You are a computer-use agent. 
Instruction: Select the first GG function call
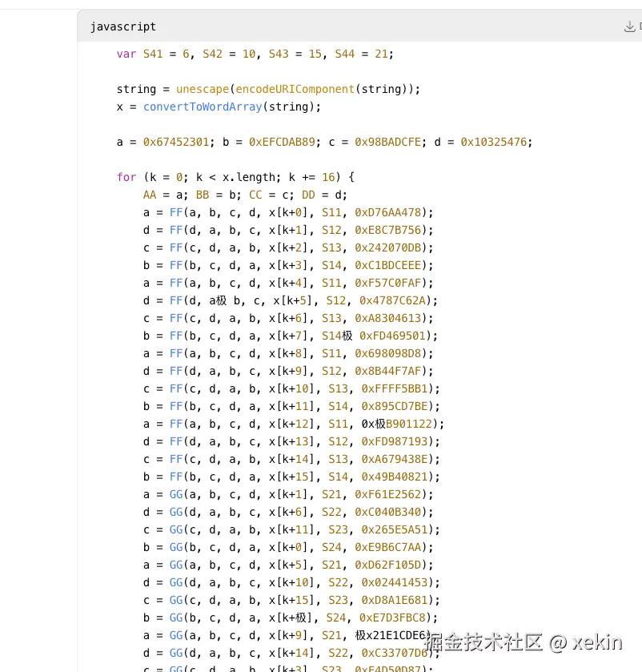[176, 494]
